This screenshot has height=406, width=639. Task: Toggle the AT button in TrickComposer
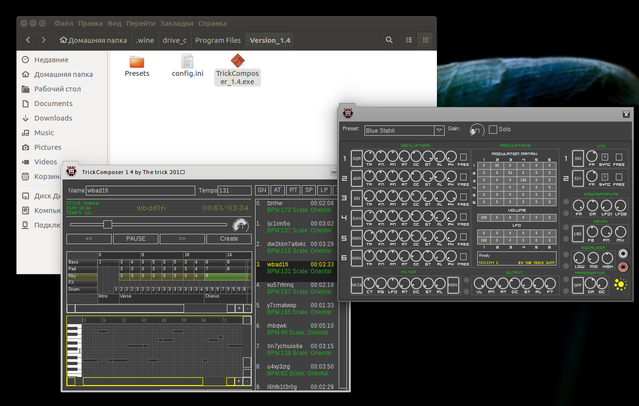277,189
